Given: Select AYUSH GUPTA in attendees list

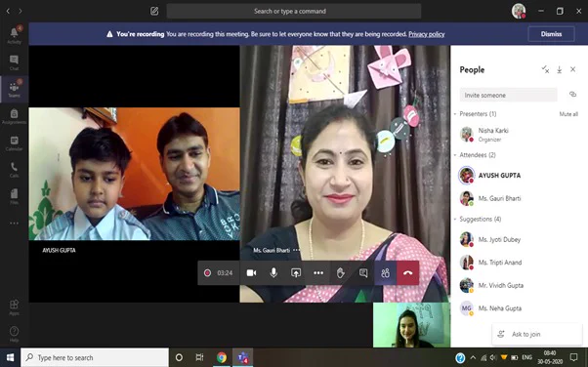Looking at the screenshot, I should (519, 175).
